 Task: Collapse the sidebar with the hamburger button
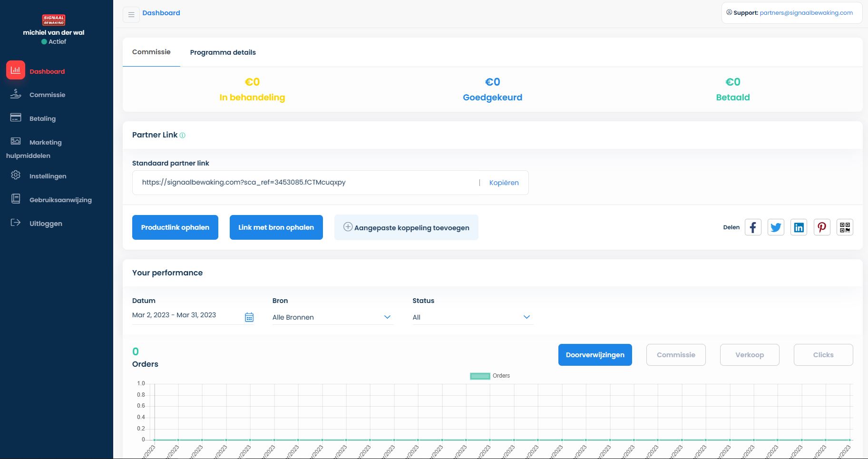point(131,14)
